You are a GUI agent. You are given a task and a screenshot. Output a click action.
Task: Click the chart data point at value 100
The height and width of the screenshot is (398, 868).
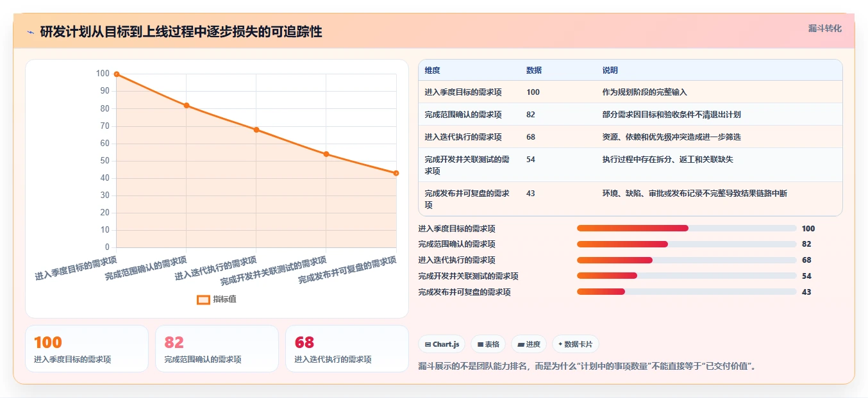click(x=117, y=74)
